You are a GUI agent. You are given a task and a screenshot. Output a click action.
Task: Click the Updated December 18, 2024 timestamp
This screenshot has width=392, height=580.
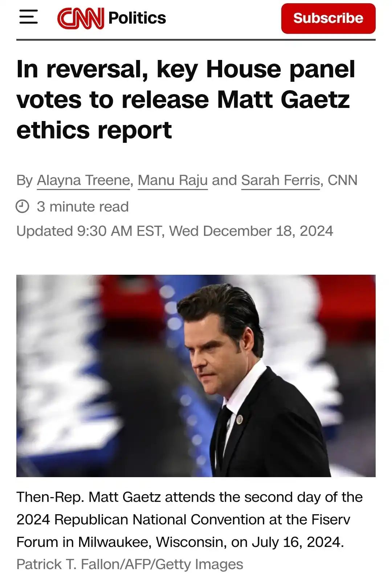click(175, 231)
